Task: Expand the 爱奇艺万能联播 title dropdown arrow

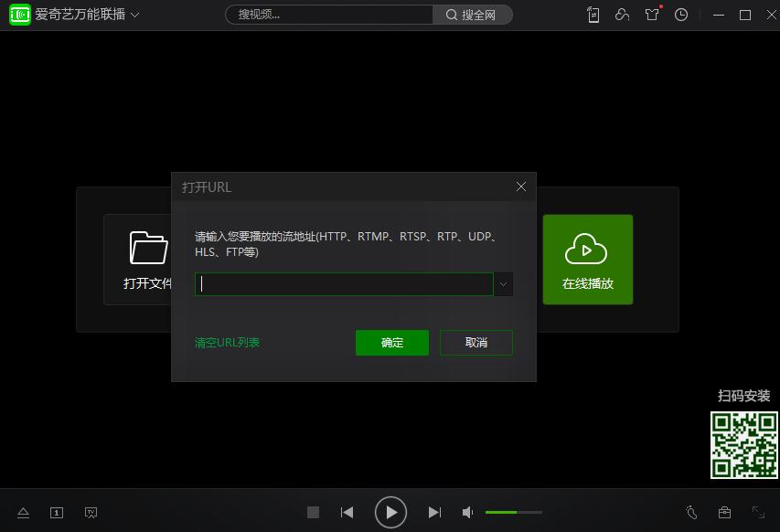Action: point(134,15)
